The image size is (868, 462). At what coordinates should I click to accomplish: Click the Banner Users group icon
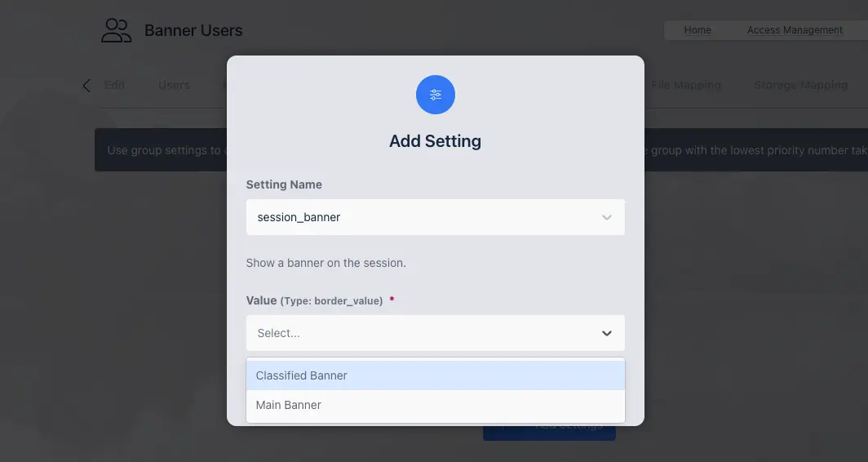[x=116, y=31]
